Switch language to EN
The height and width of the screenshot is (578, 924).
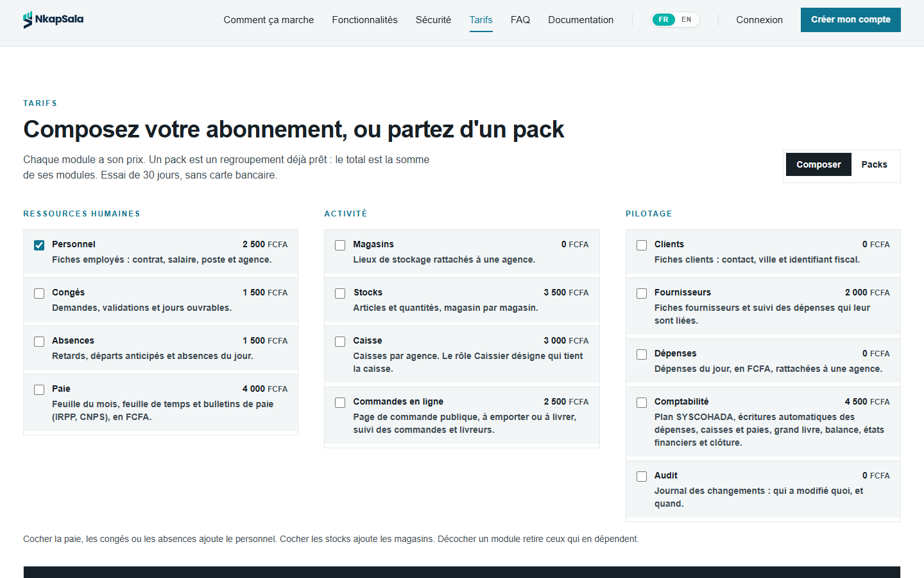[x=687, y=20]
